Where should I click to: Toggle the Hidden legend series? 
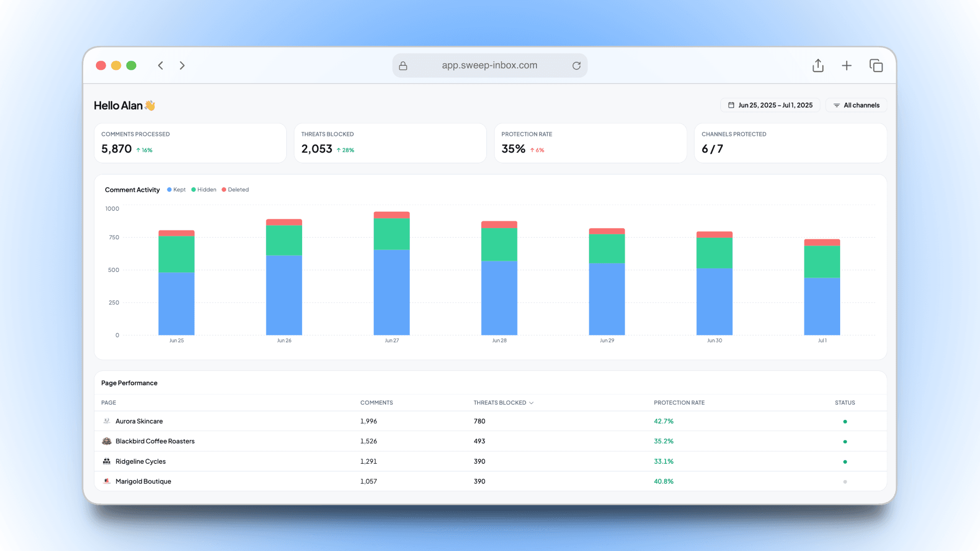click(x=204, y=190)
